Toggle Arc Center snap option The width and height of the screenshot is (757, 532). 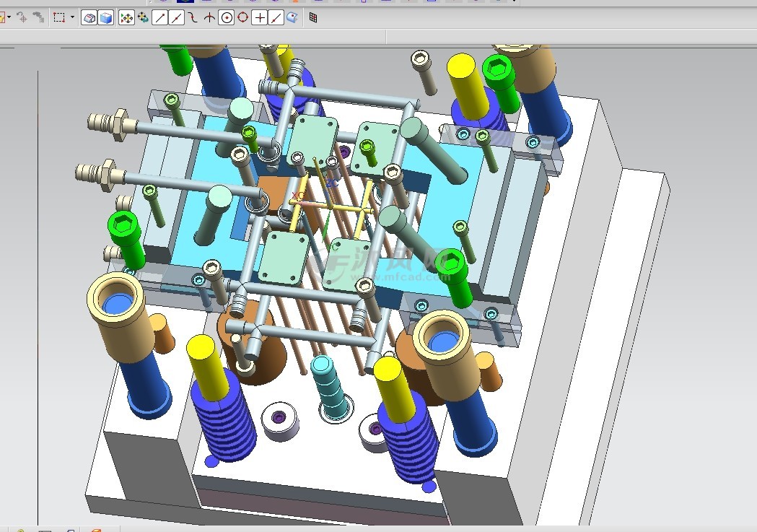[226, 17]
